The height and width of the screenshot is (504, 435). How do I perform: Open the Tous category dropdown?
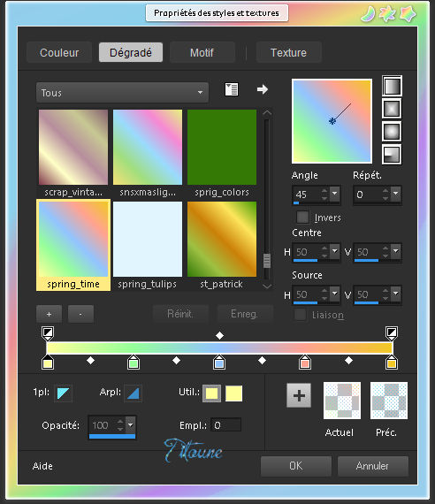click(123, 93)
